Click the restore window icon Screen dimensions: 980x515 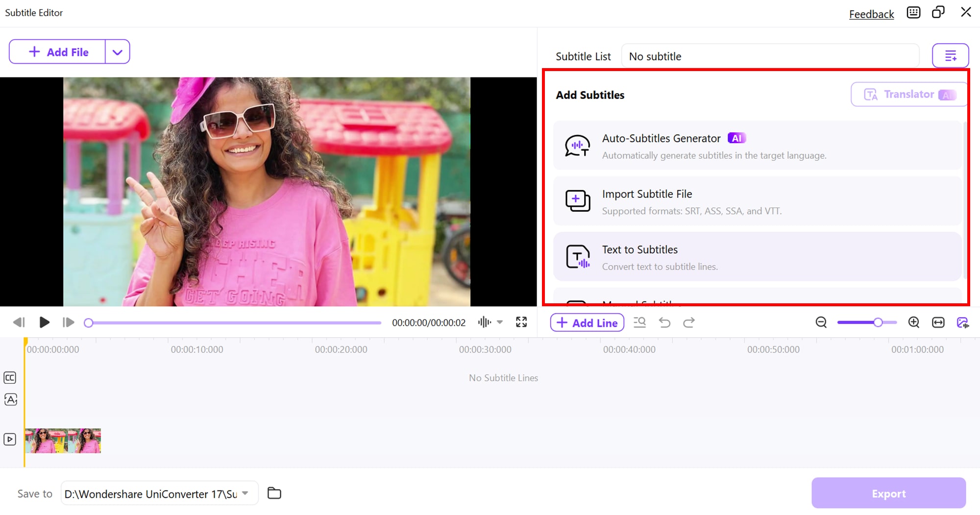tap(938, 12)
